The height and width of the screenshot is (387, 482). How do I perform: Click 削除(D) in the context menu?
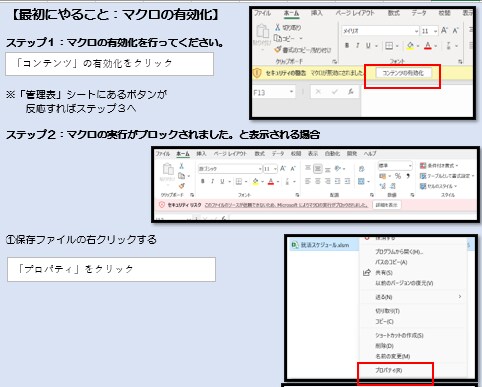click(384, 346)
